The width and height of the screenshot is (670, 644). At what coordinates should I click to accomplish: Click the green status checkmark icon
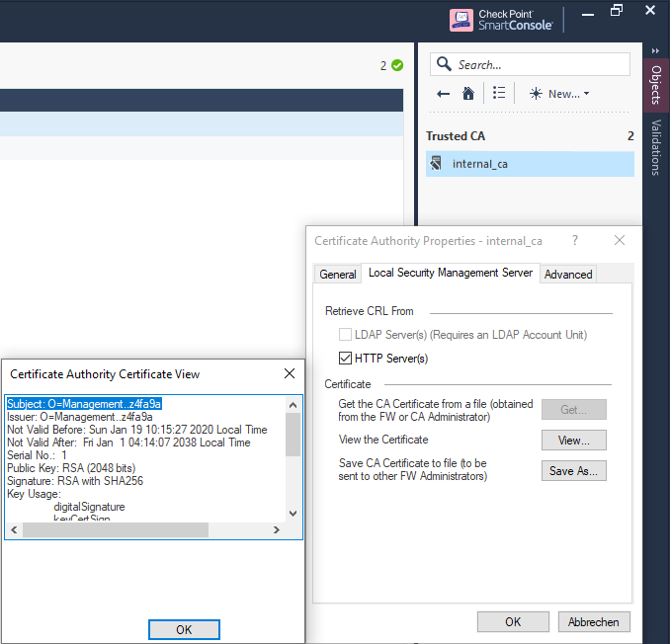[x=397, y=66]
